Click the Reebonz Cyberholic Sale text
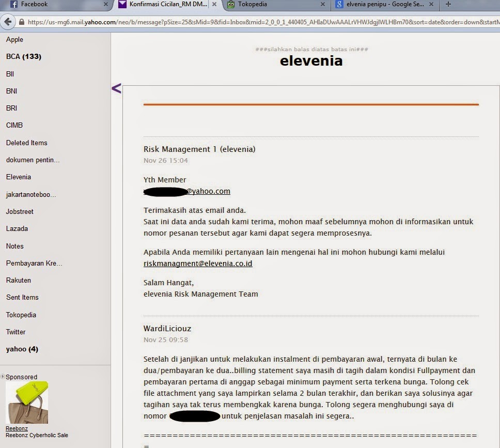The height and width of the screenshot is (448, 500). (37, 435)
